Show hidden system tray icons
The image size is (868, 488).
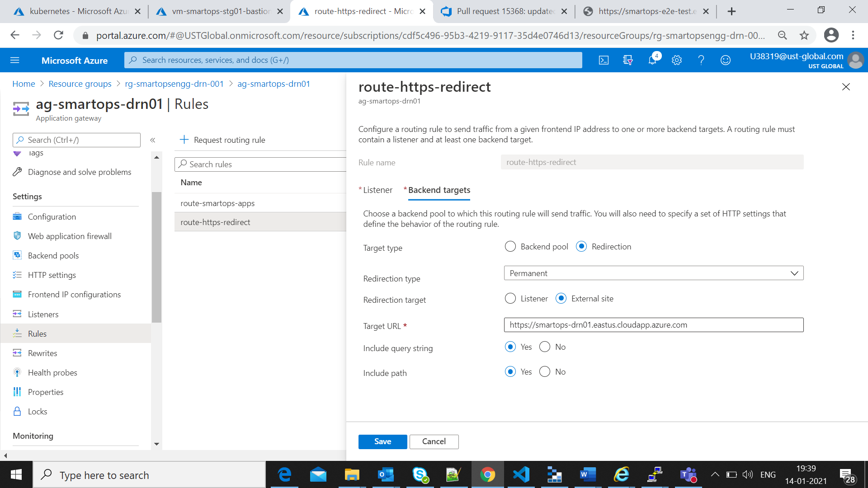tap(715, 474)
